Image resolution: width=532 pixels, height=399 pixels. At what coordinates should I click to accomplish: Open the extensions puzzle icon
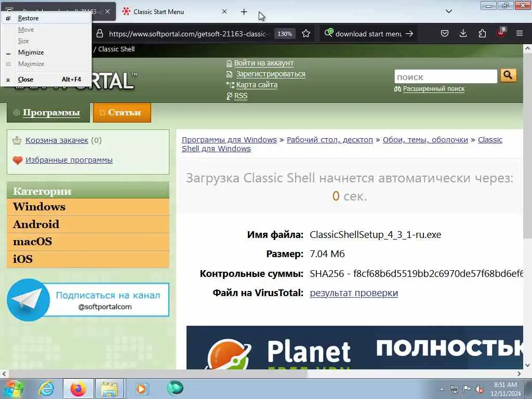coord(482,33)
